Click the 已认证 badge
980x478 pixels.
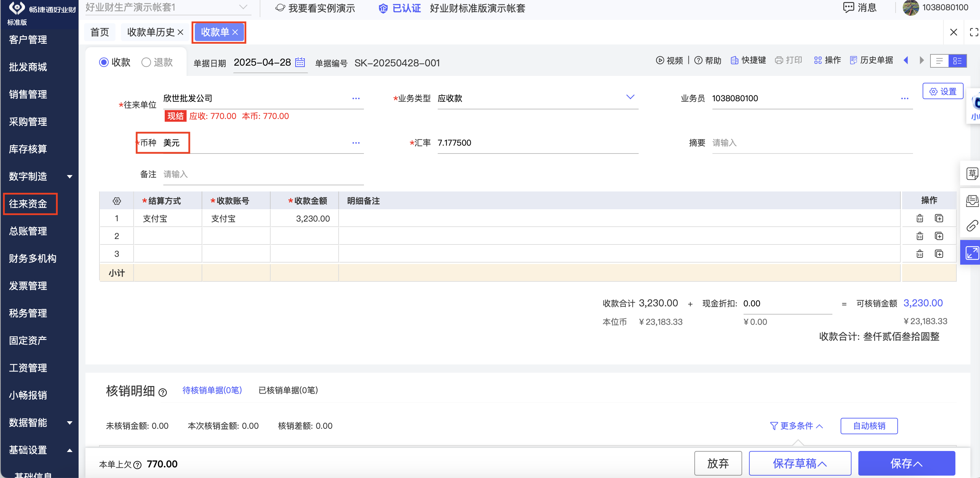click(x=400, y=8)
